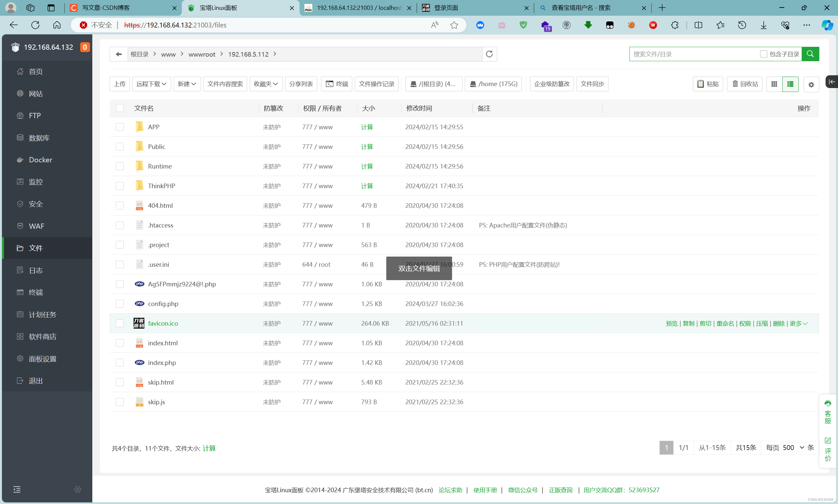Expand the 更多 options for favicon.ico

[x=798, y=323]
